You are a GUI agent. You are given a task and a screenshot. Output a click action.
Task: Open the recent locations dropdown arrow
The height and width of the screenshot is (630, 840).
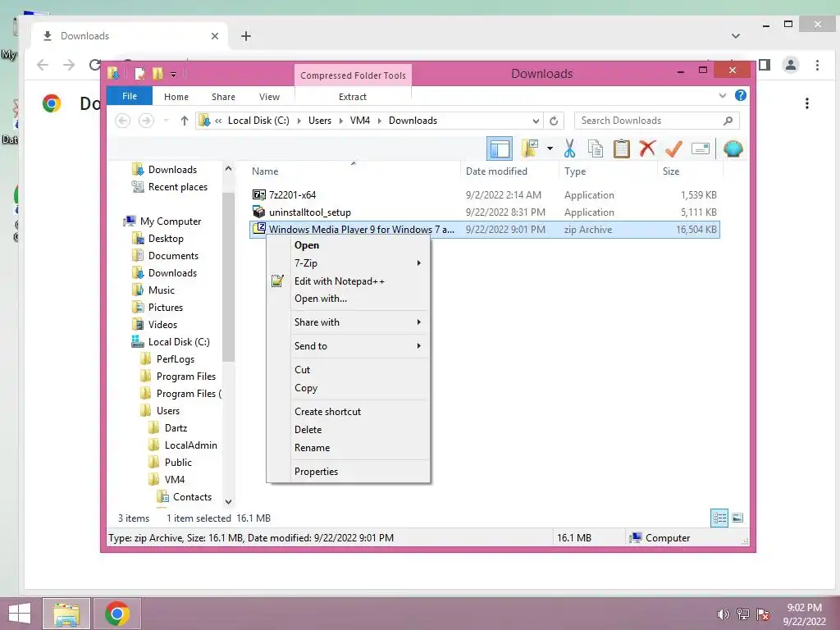pyautogui.click(x=166, y=121)
